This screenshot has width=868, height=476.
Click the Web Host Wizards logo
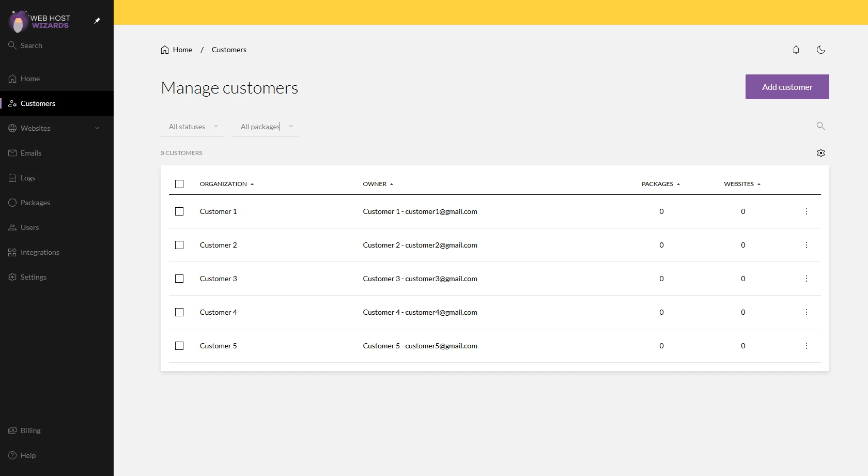pos(39,22)
